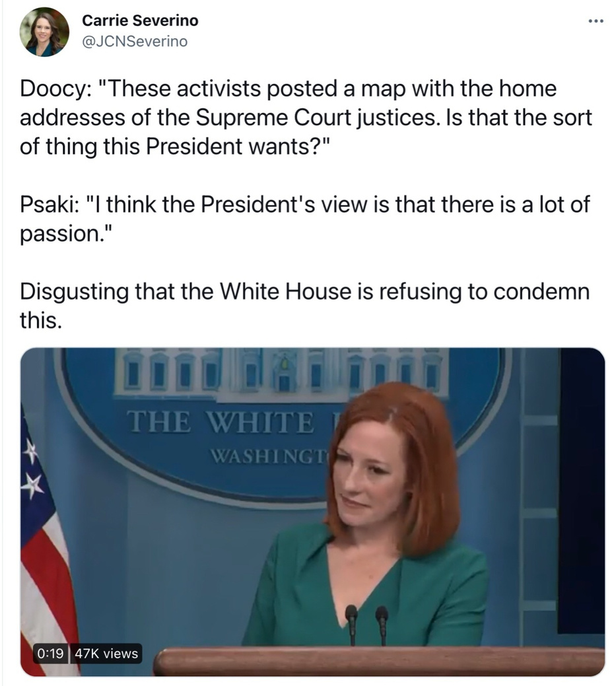Click the 0:19 video duration badge
This screenshot has height=686, width=616.
pyautogui.click(x=50, y=654)
